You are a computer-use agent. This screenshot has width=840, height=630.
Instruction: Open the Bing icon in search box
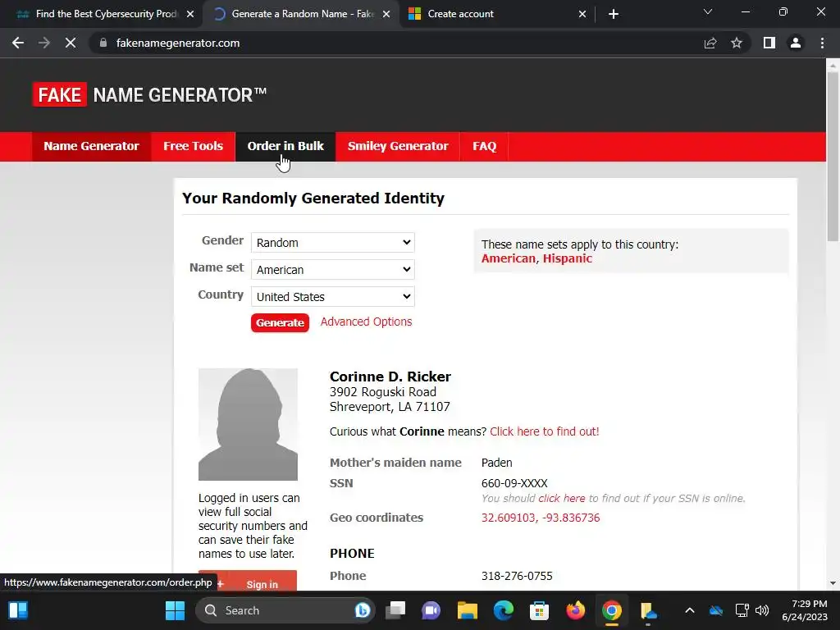(x=362, y=610)
